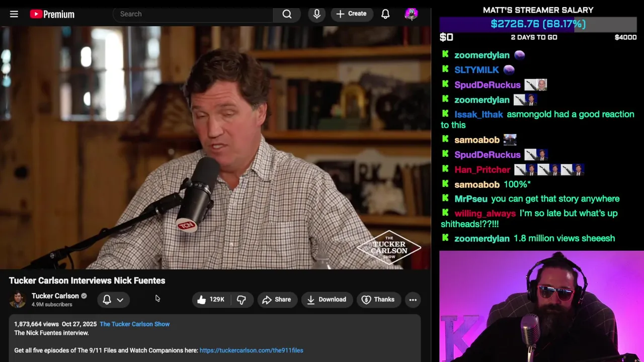Share the video
Image resolution: width=644 pixels, height=362 pixels.
pyautogui.click(x=277, y=300)
